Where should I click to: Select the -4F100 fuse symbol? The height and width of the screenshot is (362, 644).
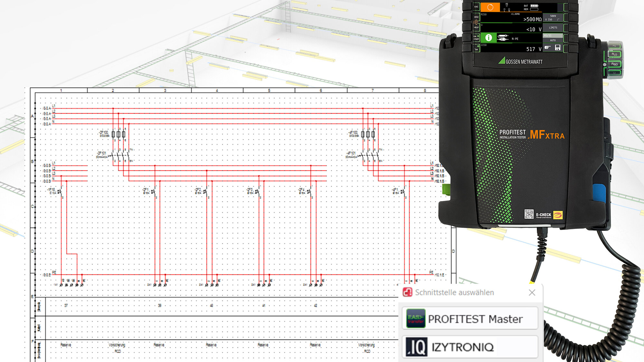[x=368, y=134]
